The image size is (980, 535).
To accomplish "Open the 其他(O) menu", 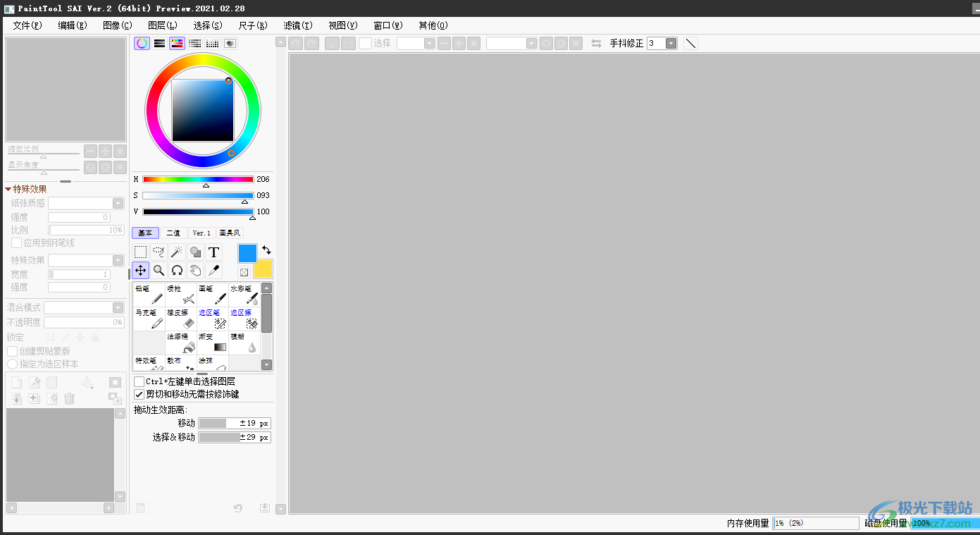I will 433,25.
